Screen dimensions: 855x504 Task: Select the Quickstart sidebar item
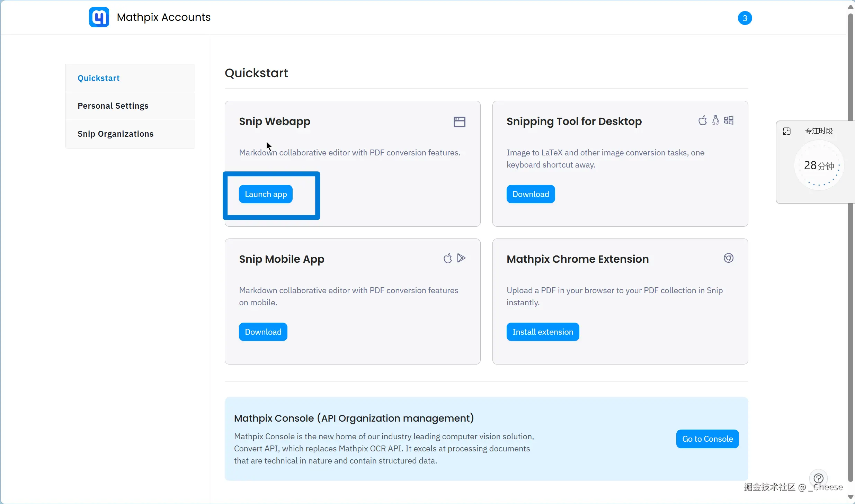[99, 78]
